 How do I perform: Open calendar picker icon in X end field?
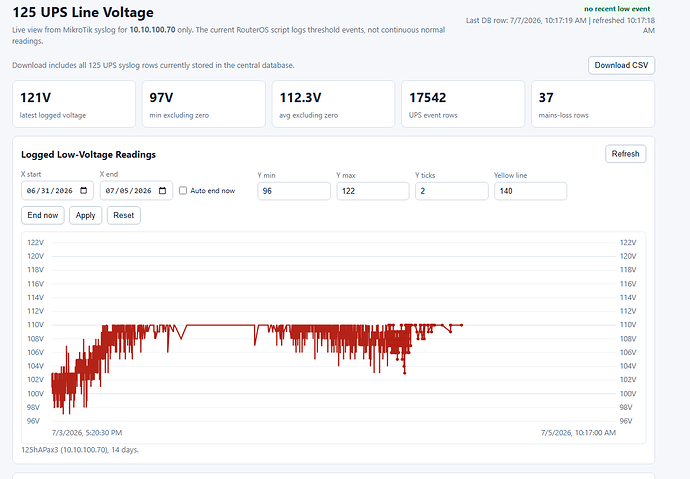(162, 190)
